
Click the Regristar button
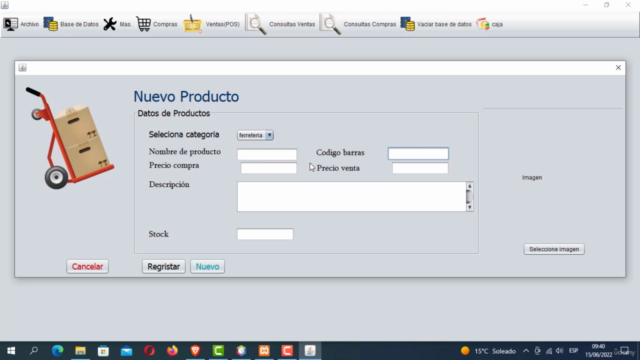tap(164, 267)
